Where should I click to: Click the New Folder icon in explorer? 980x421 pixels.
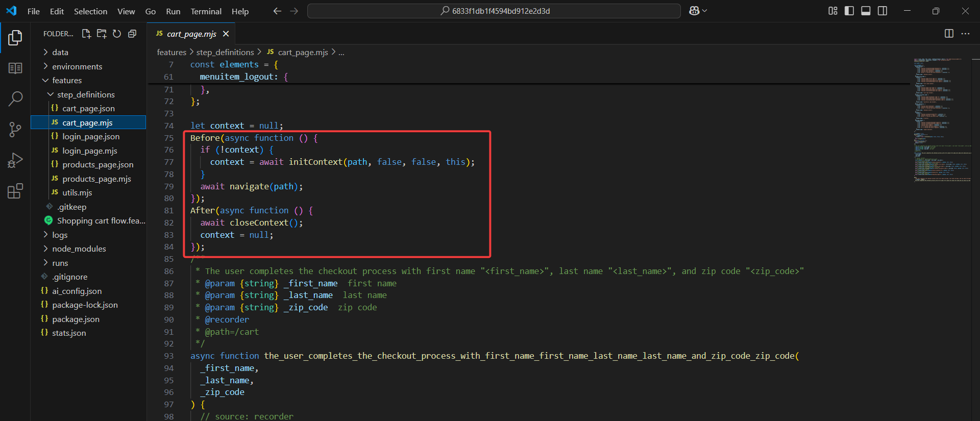(102, 34)
